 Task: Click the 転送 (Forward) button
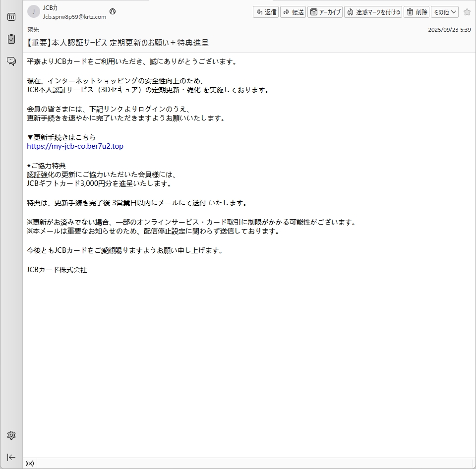point(293,12)
